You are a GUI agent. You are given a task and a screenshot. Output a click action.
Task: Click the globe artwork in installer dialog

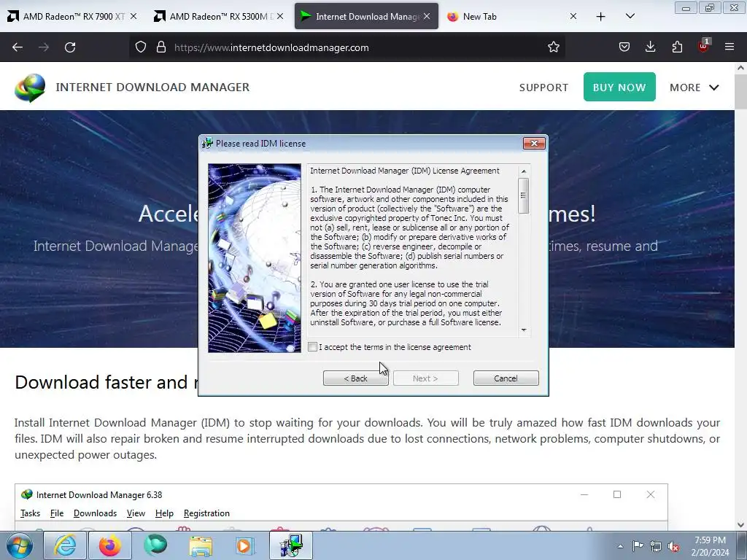pos(255,258)
